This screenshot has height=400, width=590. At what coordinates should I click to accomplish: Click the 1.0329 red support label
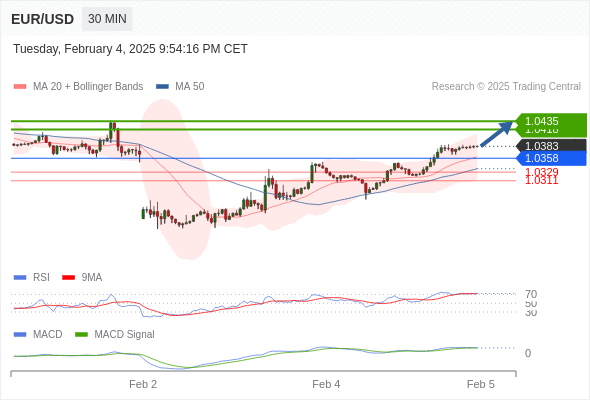(x=541, y=172)
